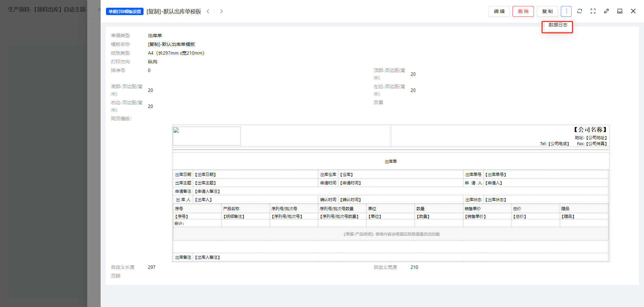Viewport: 644px width, 307px height.
Task: Click the refresh icon
Action: coord(580,11)
